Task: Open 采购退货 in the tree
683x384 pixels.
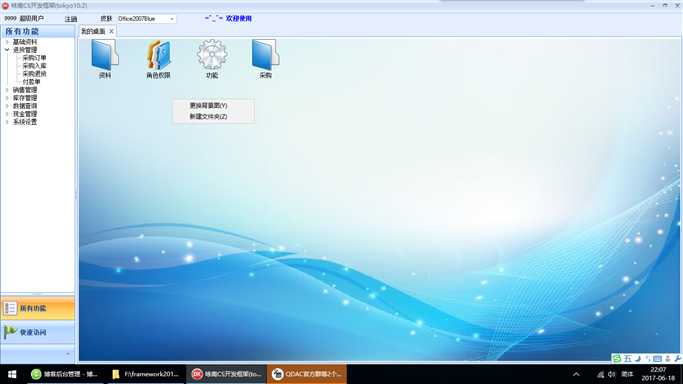Action: tap(34, 74)
